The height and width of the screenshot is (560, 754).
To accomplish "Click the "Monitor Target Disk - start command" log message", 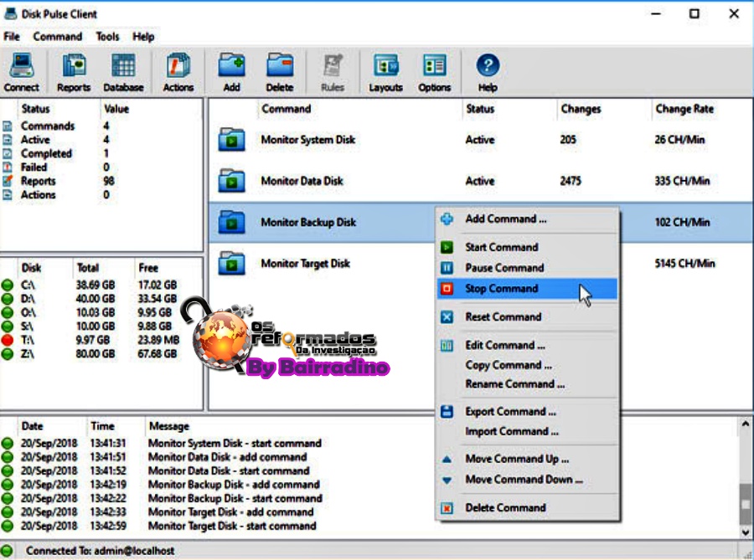I will 232,526.
